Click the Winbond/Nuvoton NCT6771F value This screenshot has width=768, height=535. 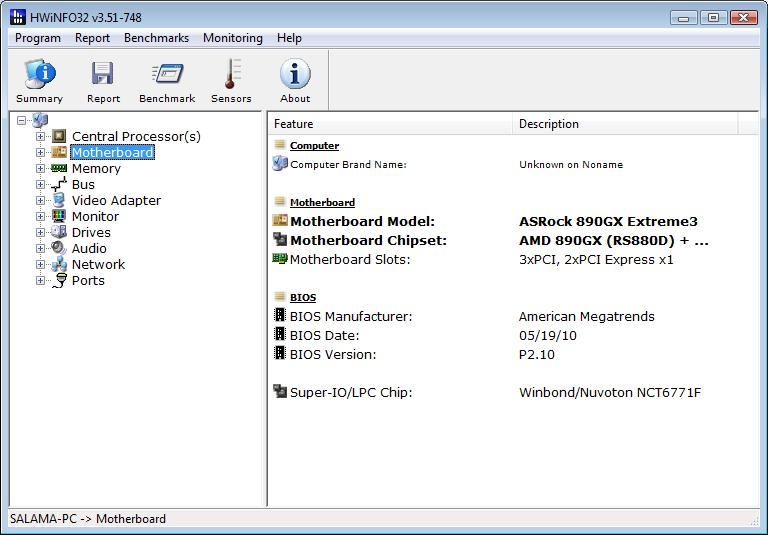pyautogui.click(x=610, y=392)
